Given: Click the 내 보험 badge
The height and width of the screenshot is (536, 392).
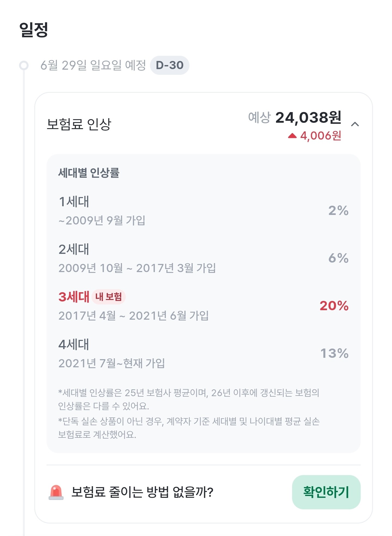Looking at the screenshot, I should 108,297.
